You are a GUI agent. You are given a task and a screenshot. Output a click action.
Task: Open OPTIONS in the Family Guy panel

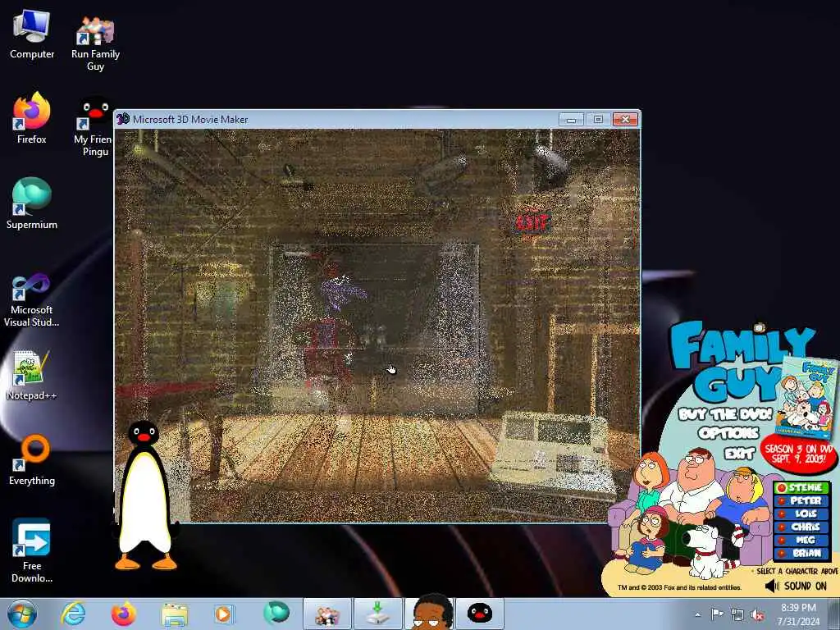(x=728, y=433)
